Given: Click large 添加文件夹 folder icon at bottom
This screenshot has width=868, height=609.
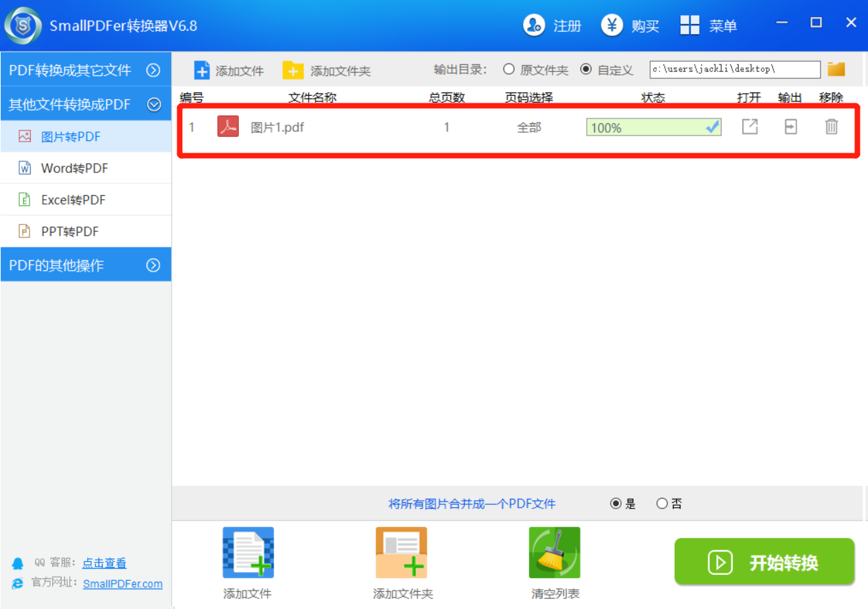Looking at the screenshot, I should tap(401, 552).
